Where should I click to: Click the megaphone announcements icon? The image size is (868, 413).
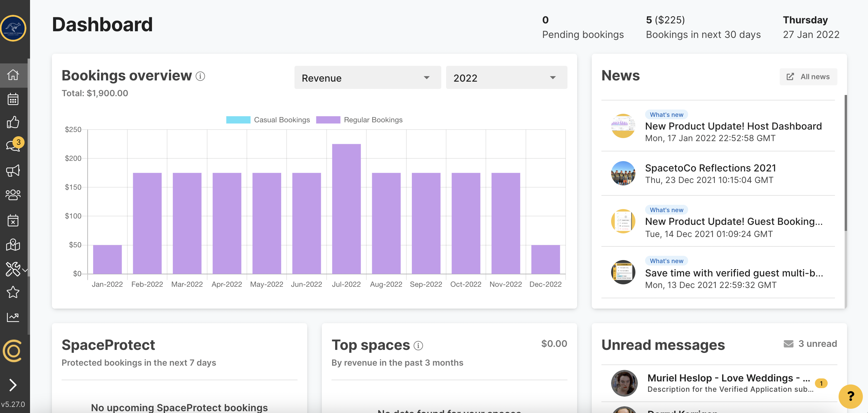pyautogui.click(x=13, y=170)
